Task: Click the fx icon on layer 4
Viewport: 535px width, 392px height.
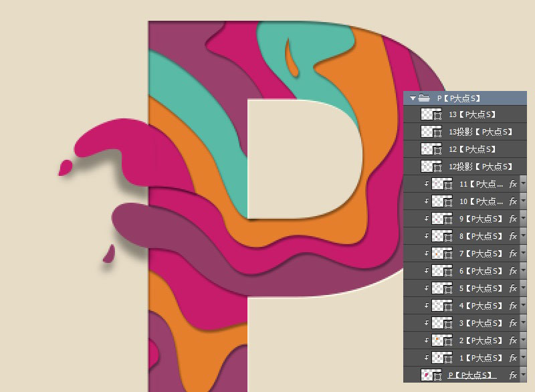Action: (x=514, y=306)
